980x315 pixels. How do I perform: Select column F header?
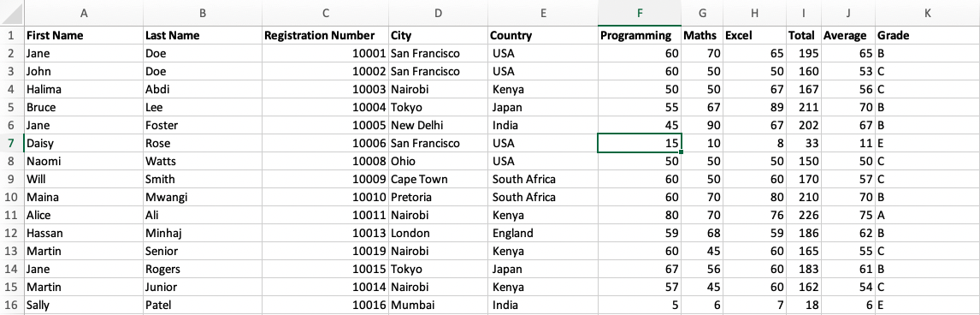pyautogui.click(x=640, y=13)
